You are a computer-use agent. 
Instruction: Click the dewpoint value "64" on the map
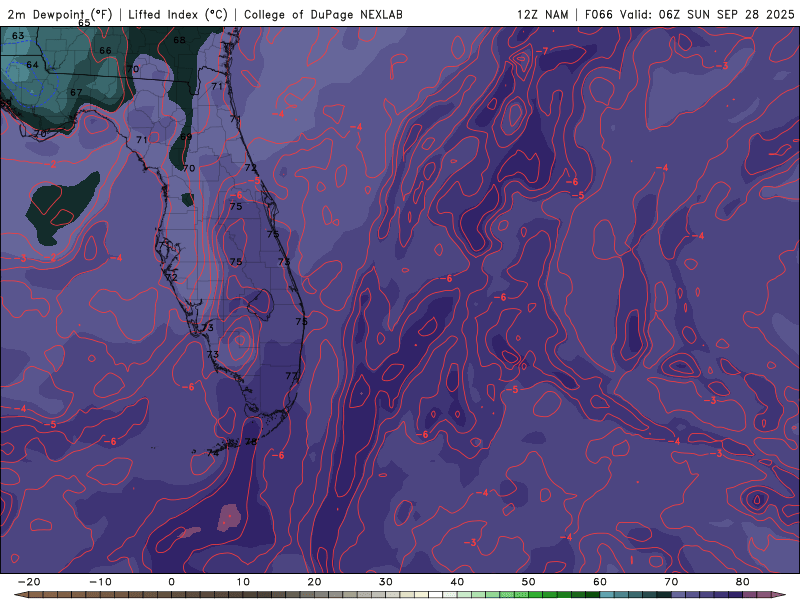click(x=32, y=65)
